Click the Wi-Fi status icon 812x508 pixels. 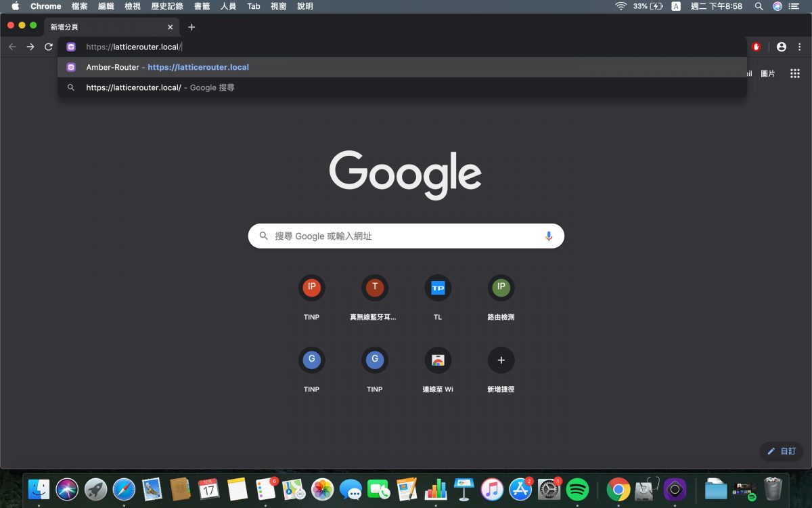point(621,6)
